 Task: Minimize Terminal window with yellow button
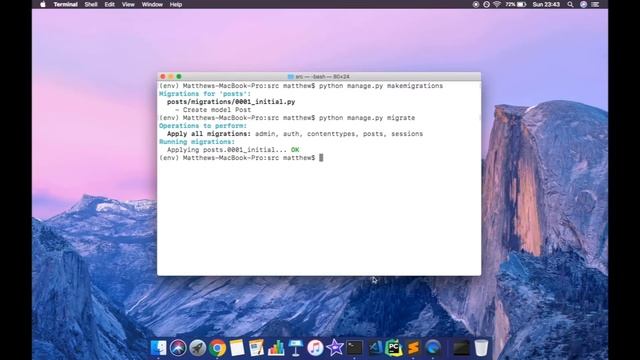click(171, 76)
